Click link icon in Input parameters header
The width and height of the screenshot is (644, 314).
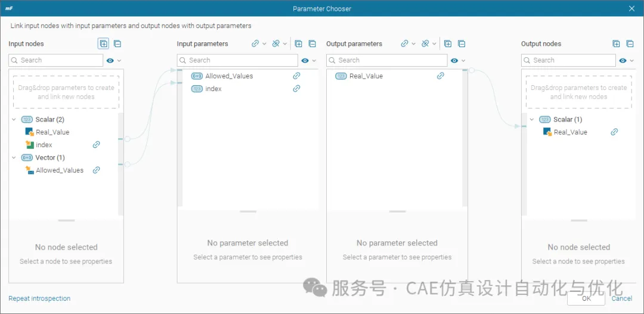click(x=255, y=43)
